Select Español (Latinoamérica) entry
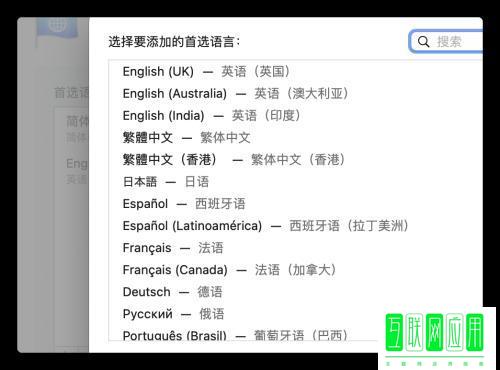This screenshot has width=500, height=370. coord(295,226)
